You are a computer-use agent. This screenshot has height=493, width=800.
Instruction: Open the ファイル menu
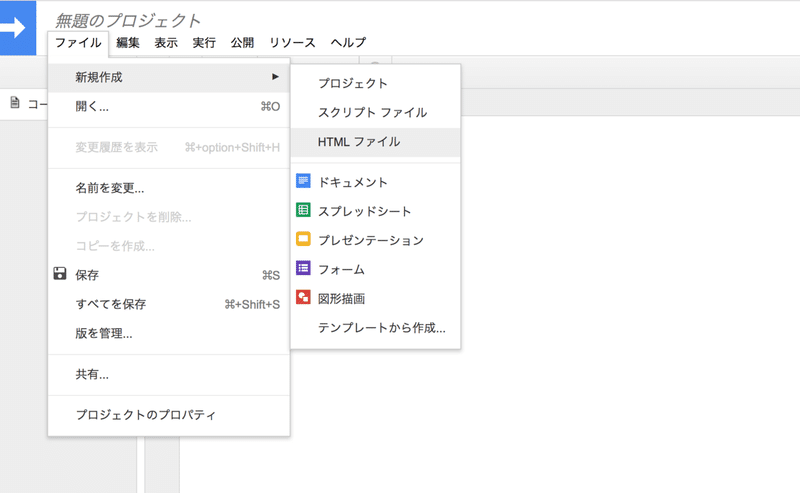[x=78, y=43]
